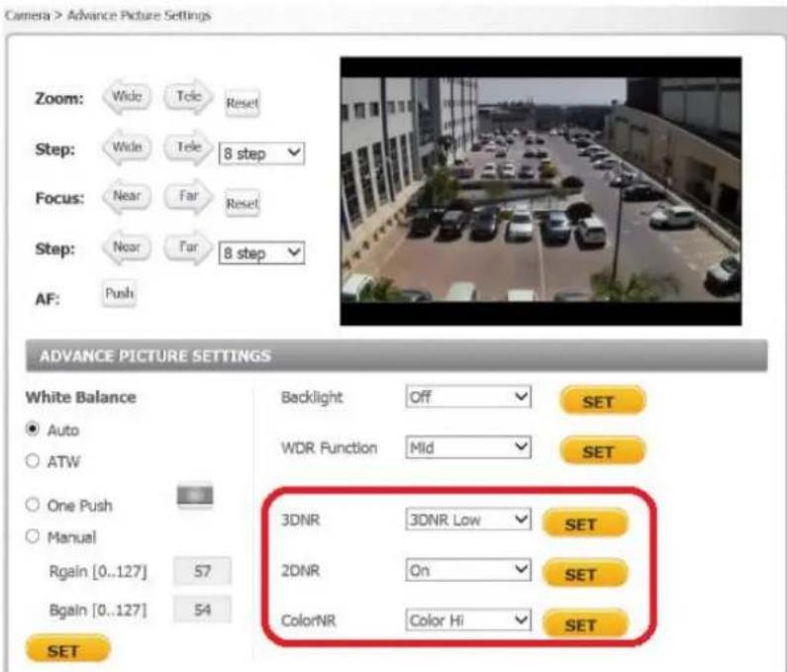
Task: Push the AF autofocus button
Action: 119,293
